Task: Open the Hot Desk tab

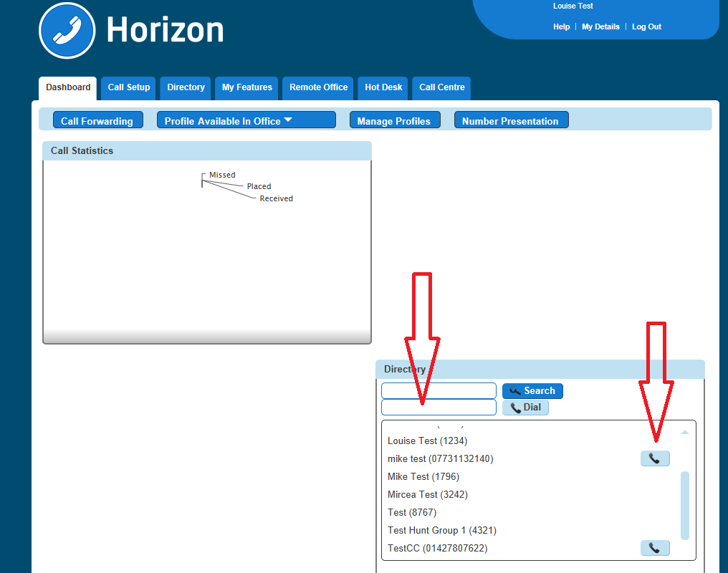Action: (x=383, y=87)
